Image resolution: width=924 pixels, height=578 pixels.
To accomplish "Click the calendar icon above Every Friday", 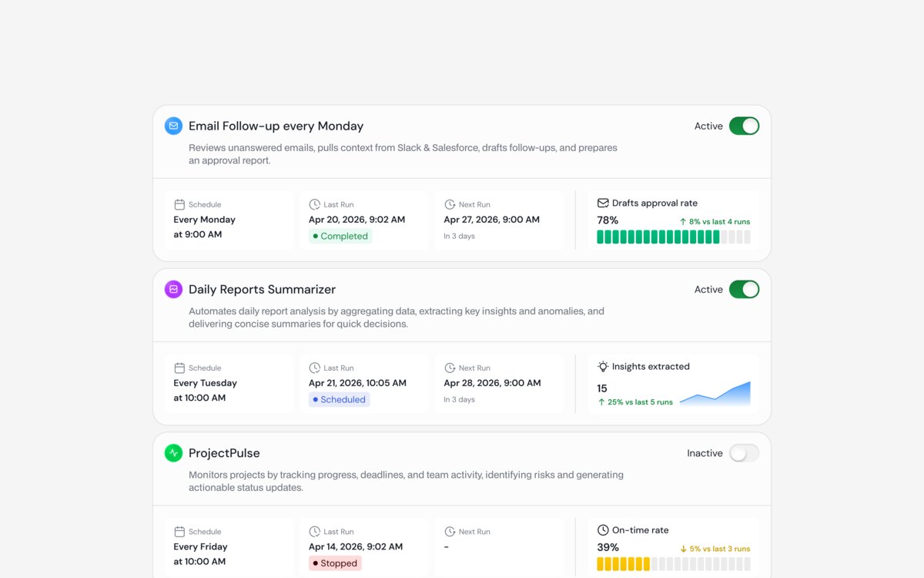I will pos(179,532).
